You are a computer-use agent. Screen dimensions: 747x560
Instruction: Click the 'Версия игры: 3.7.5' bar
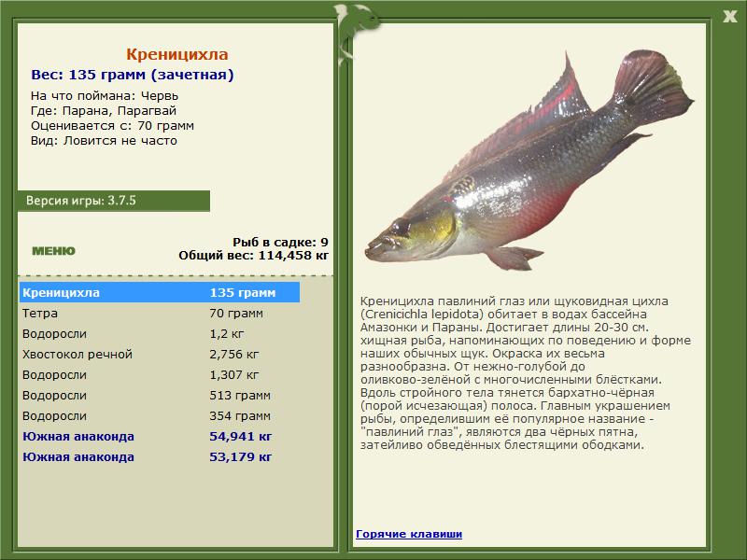click(114, 201)
